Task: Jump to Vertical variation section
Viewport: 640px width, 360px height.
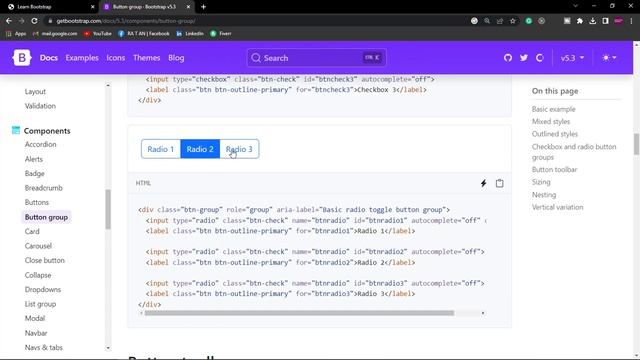Action: click(x=557, y=207)
